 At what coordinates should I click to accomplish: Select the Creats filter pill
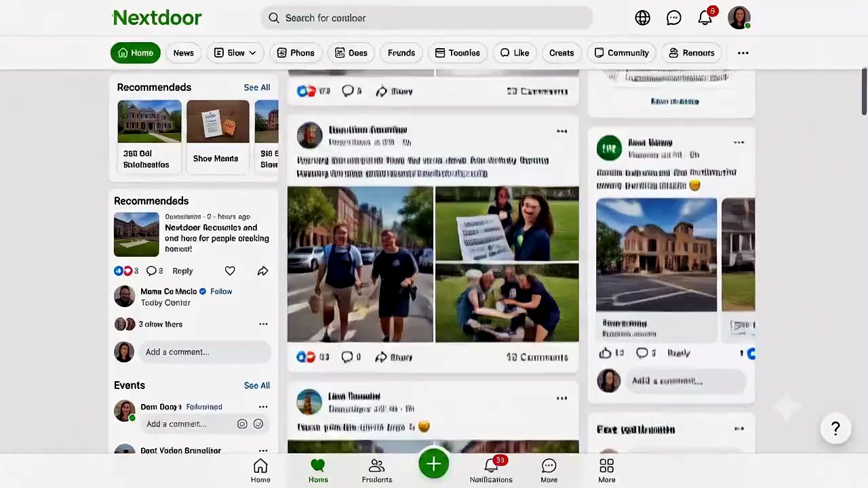click(561, 53)
